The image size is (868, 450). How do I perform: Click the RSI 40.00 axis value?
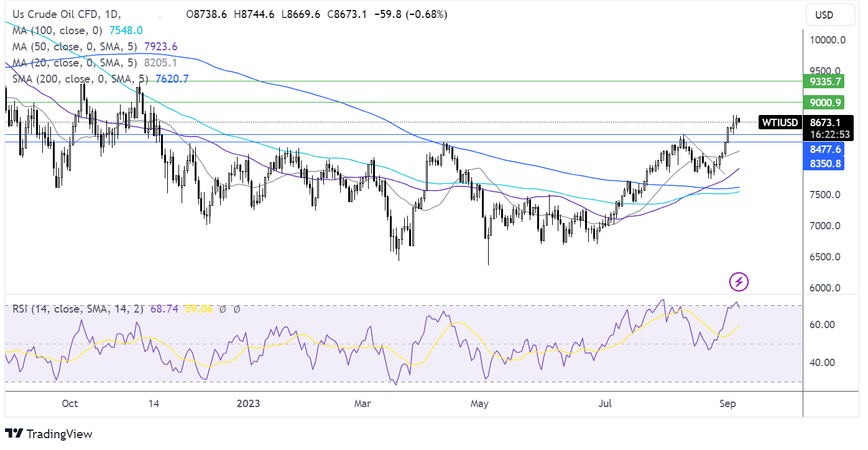[823, 362]
